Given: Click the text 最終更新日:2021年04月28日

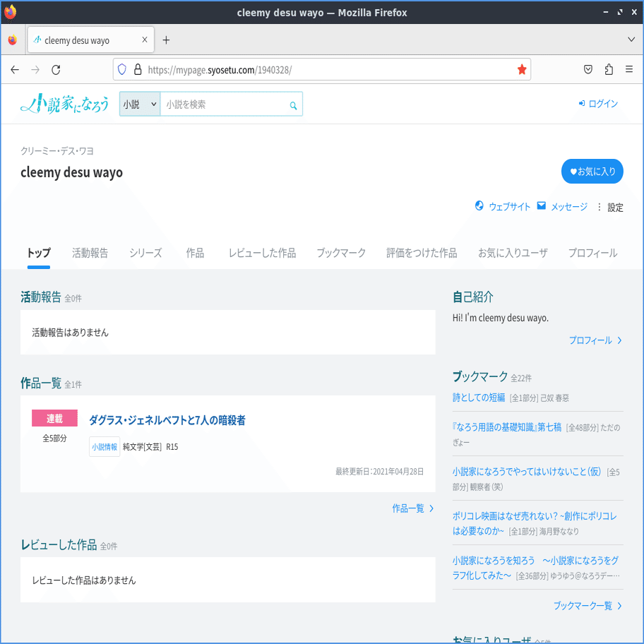Looking at the screenshot, I should click(379, 472).
